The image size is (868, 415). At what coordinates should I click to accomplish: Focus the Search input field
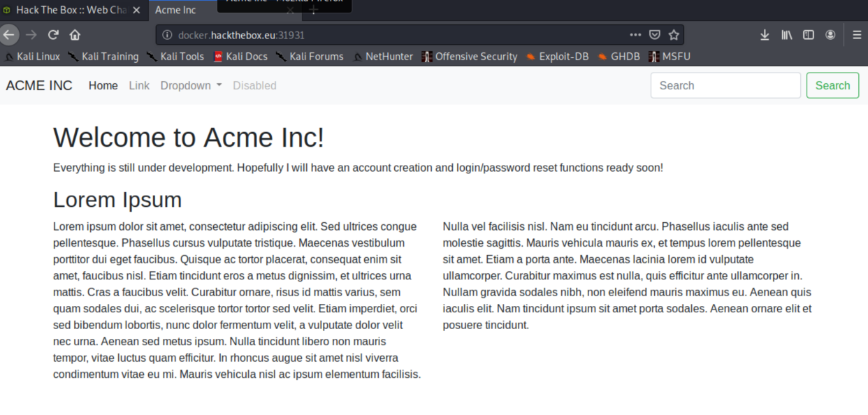[x=725, y=85]
